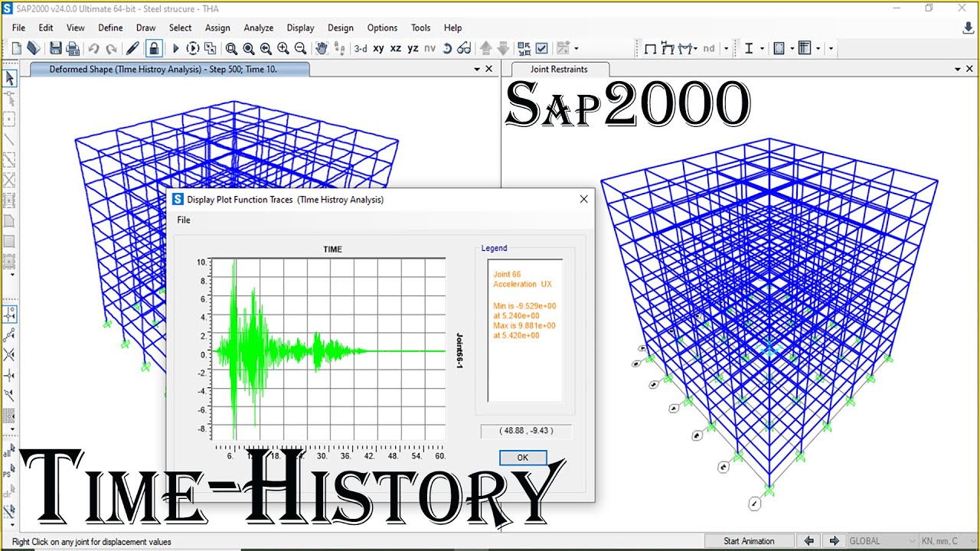Click the Print icon
The width and height of the screenshot is (980, 551).
[x=73, y=48]
